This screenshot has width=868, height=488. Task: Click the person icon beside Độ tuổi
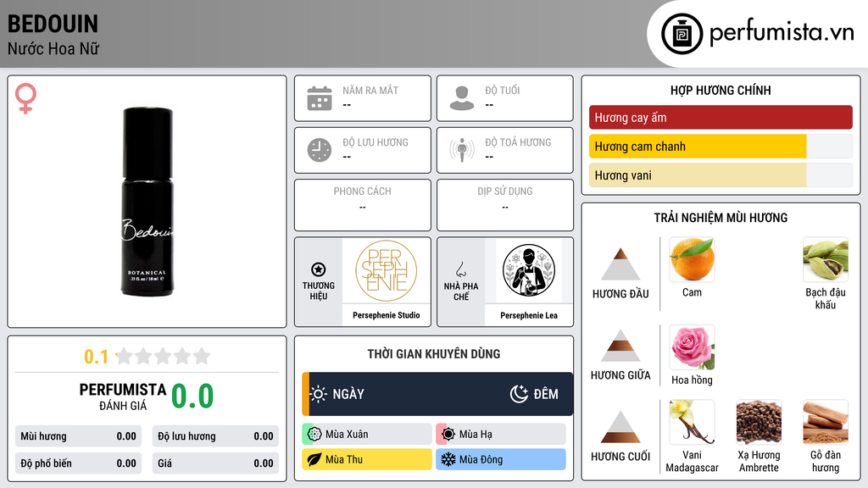tap(462, 98)
